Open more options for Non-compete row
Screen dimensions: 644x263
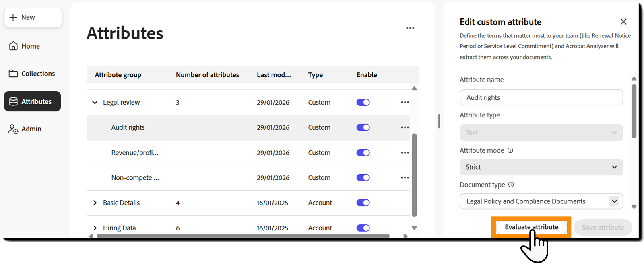(x=405, y=178)
